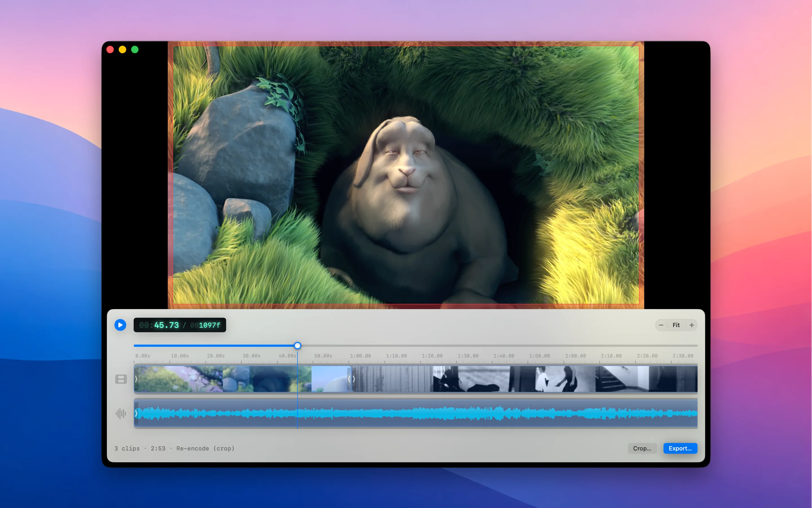Click the 10.00s ruler label
The image size is (812, 508).
[x=180, y=356]
